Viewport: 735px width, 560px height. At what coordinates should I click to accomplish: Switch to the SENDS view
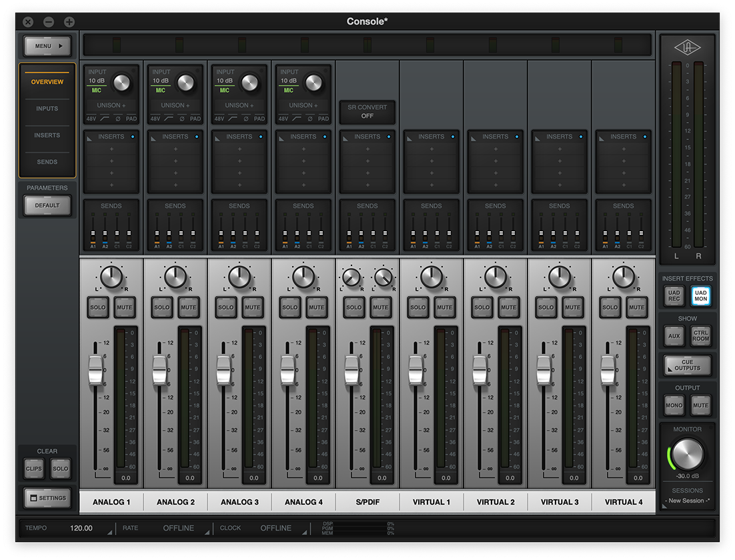point(47,162)
